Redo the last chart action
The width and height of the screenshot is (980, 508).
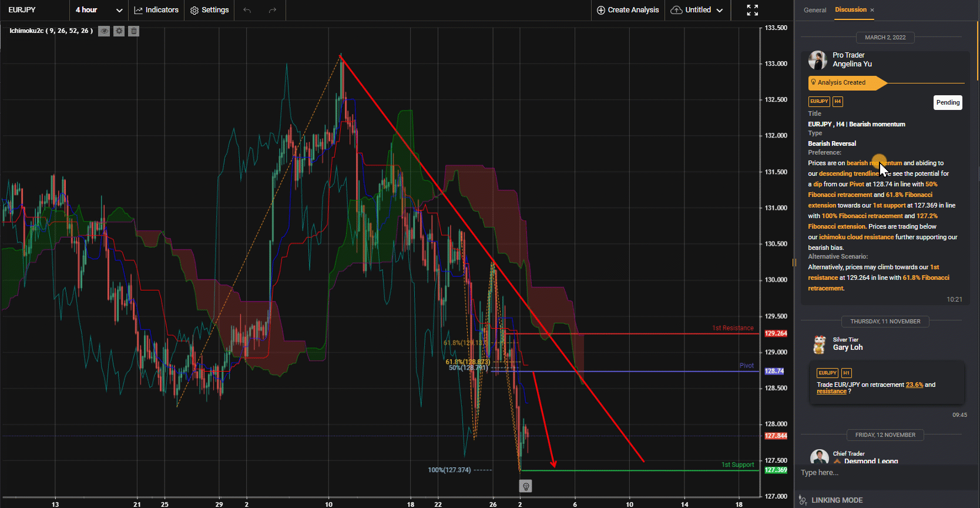click(272, 10)
